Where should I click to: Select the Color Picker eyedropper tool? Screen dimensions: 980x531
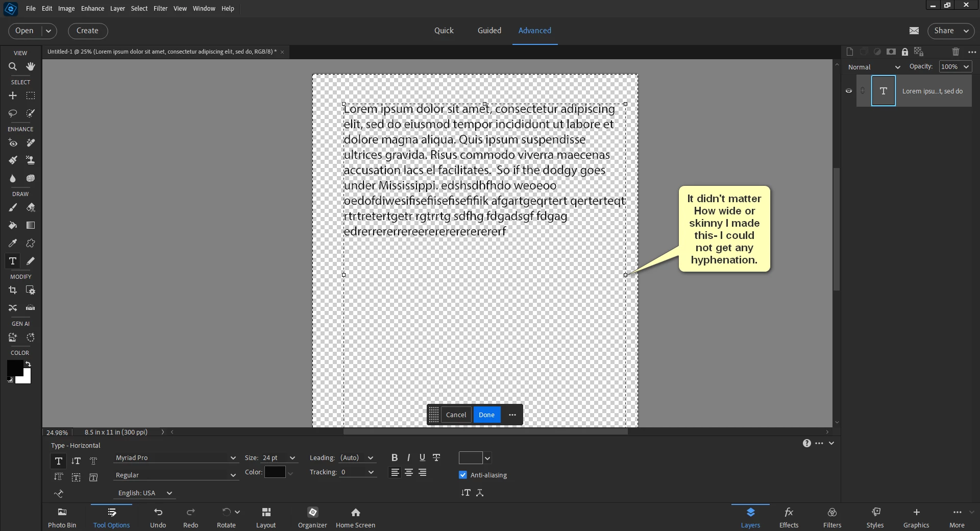click(x=13, y=243)
